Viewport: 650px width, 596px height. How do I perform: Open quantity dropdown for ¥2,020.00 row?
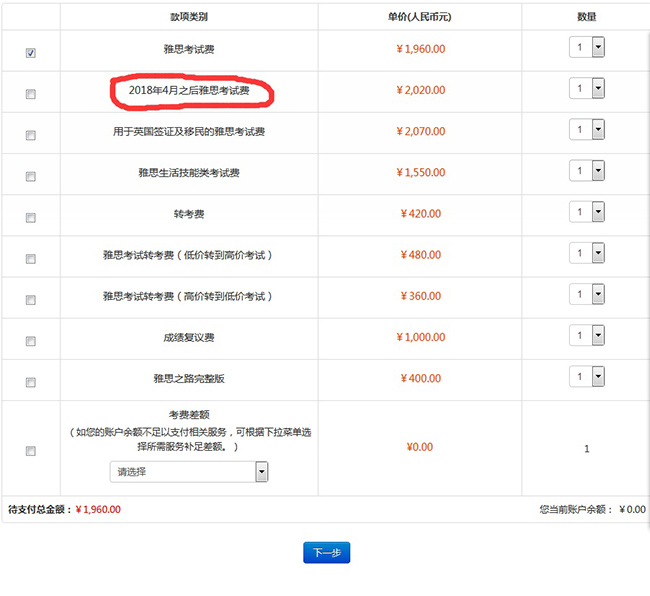point(587,89)
